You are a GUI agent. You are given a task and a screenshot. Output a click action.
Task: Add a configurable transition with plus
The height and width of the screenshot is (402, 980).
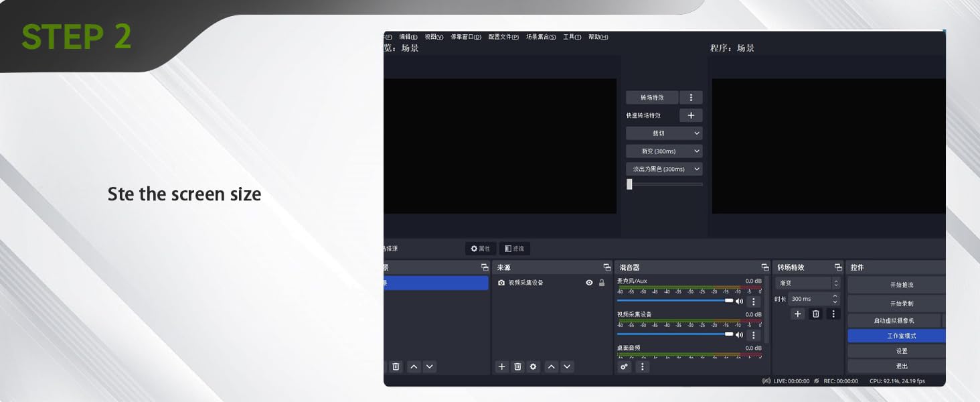pos(797,314)
